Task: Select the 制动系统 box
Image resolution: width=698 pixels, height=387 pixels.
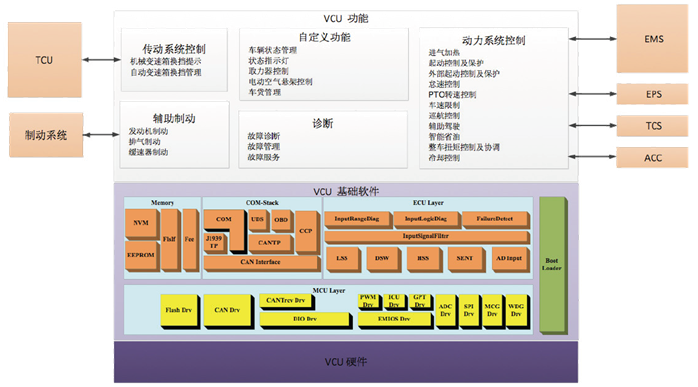Action: 46,135
